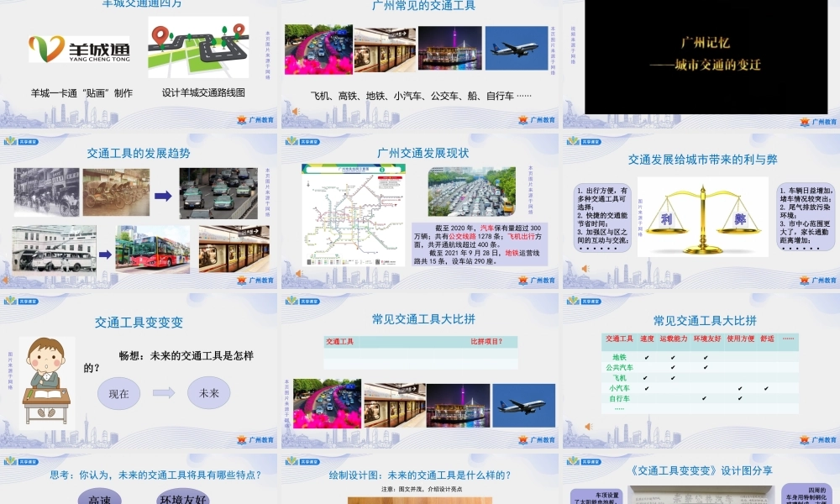Click the 广州教育 logo on the first slide footer
This screenshot has height=504, width=840.
coord(256,118)
